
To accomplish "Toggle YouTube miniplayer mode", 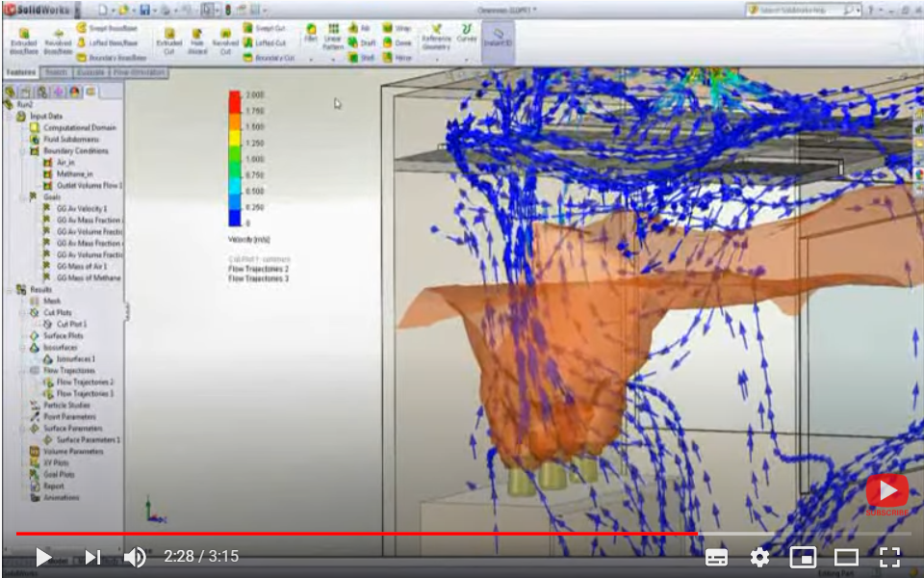I will [803, 557].
